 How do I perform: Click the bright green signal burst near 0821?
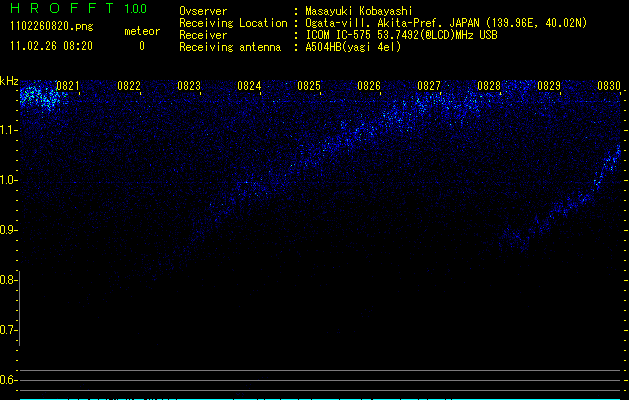pos(41,97)
